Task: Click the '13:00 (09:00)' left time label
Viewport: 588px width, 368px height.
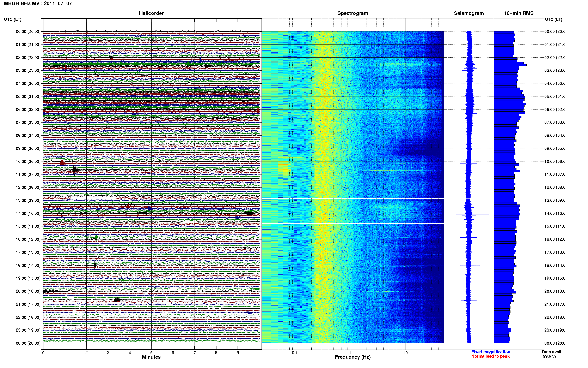Action: (28, 200)
